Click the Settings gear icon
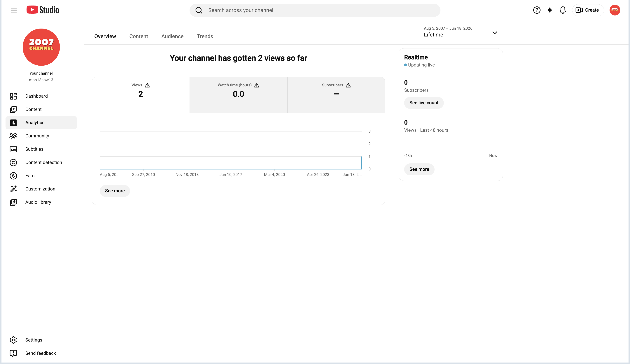The image size is (630, 364). click(x=13, y=340)
